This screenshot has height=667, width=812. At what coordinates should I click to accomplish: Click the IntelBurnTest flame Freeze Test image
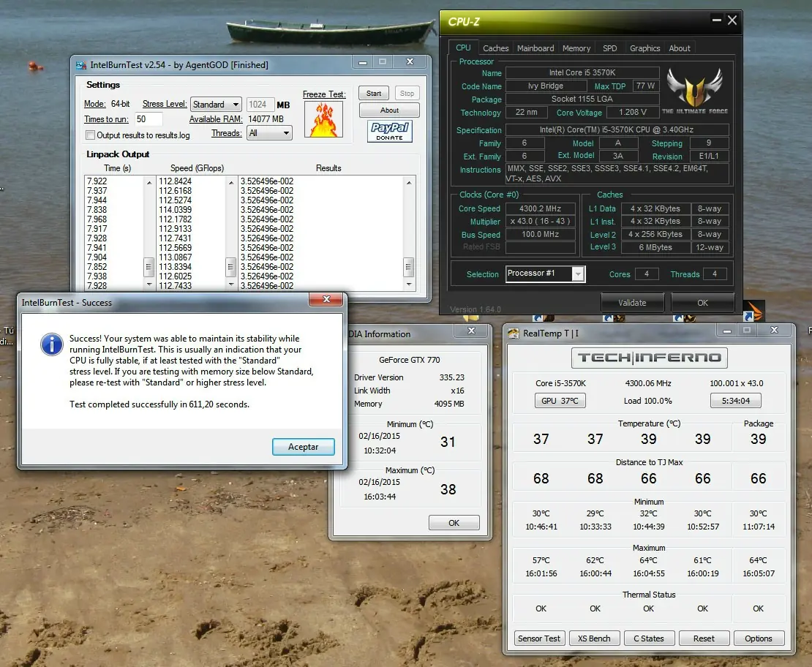(x=323, y=119)
